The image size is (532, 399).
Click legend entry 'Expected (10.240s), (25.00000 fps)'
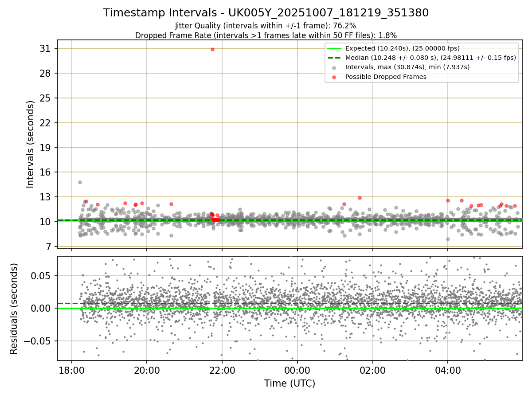click(x=402, y=48)
